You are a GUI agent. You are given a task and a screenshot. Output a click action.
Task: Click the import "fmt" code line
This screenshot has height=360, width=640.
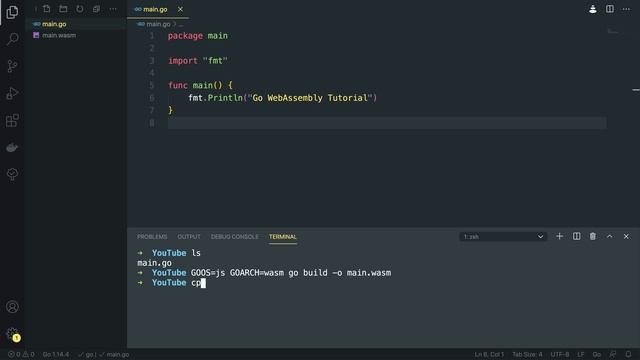[x=198, y=61]
